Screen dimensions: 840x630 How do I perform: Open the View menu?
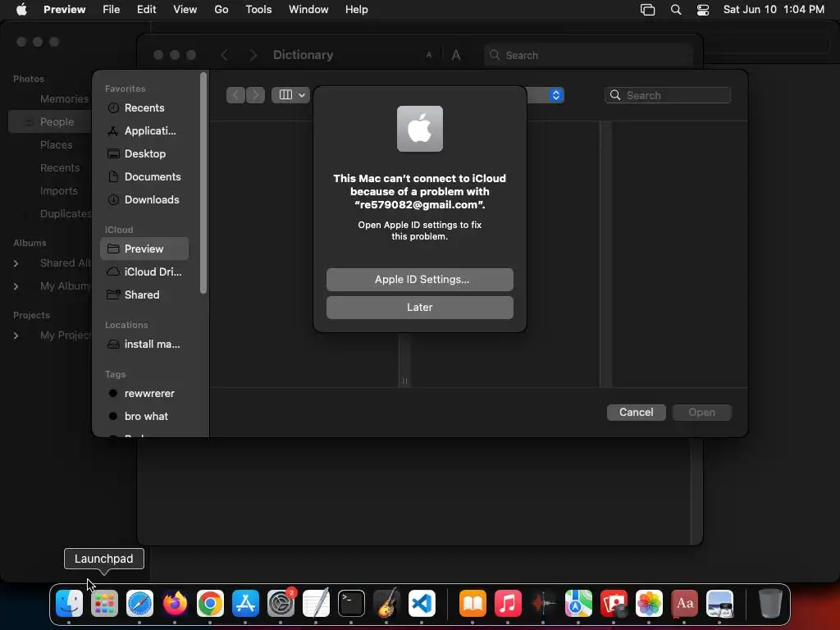(185, 10)
